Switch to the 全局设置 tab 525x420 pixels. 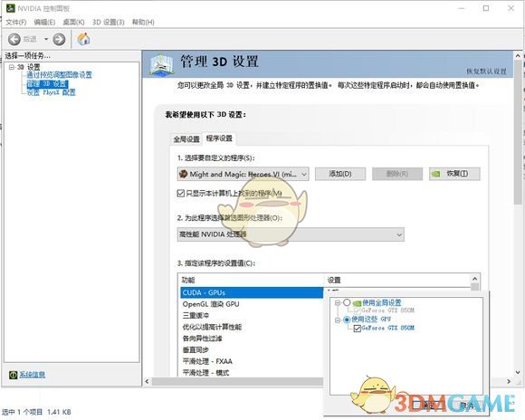(x=186, y=139)
